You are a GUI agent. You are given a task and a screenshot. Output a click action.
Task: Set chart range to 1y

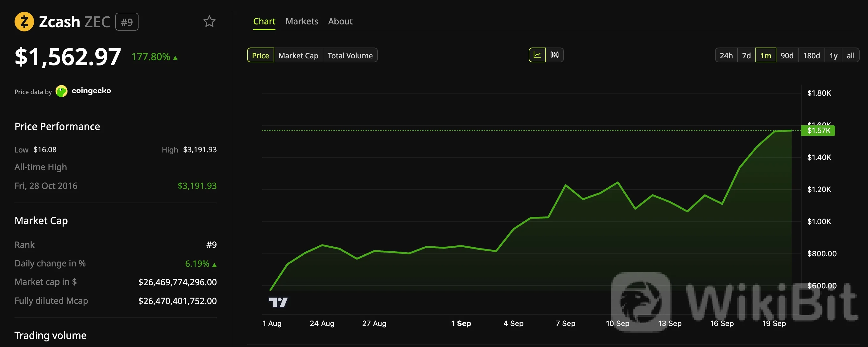coord(833,55)
